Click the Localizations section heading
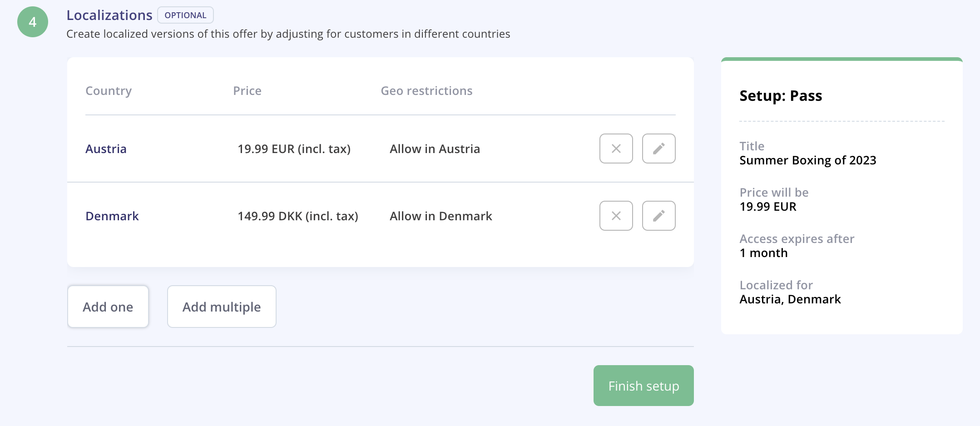This screenshot has width=980, height=426. 109,15
